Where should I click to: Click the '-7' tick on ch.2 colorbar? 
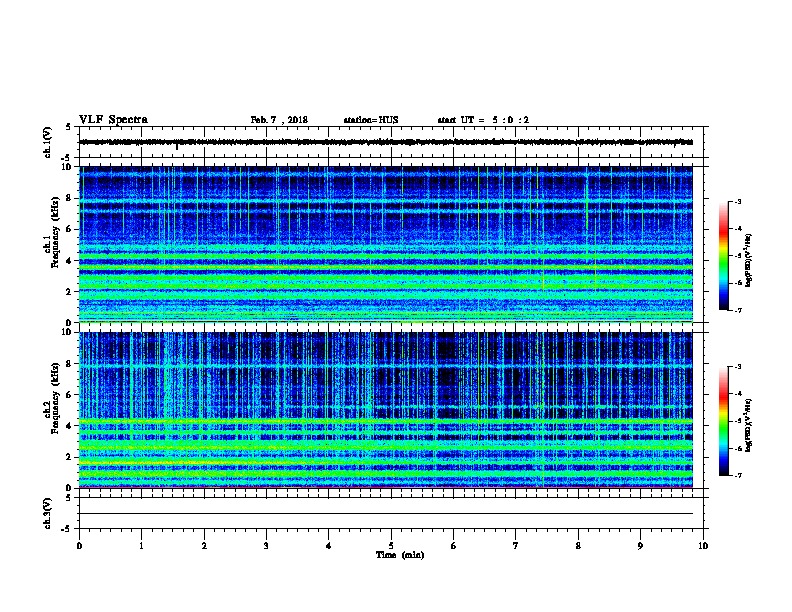[738, 475]
